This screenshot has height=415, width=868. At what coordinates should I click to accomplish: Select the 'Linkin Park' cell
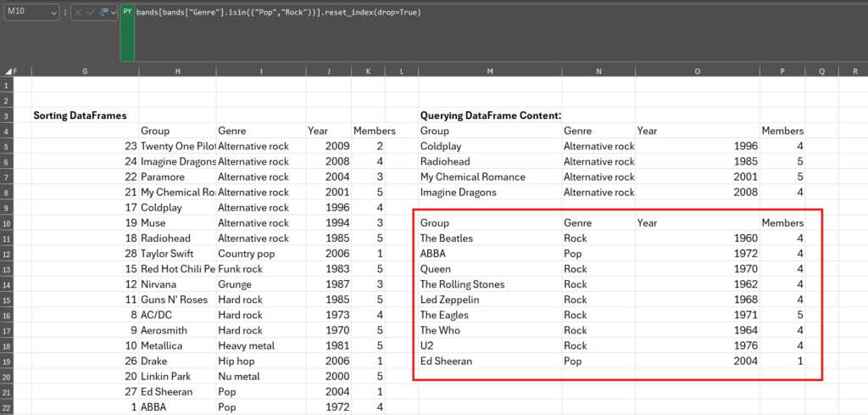pos(177,377)
